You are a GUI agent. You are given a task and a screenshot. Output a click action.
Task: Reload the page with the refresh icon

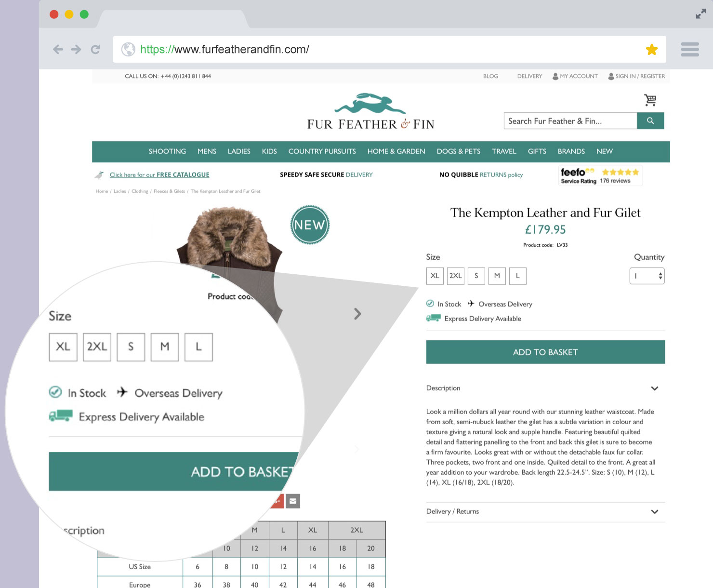(95, 49)
